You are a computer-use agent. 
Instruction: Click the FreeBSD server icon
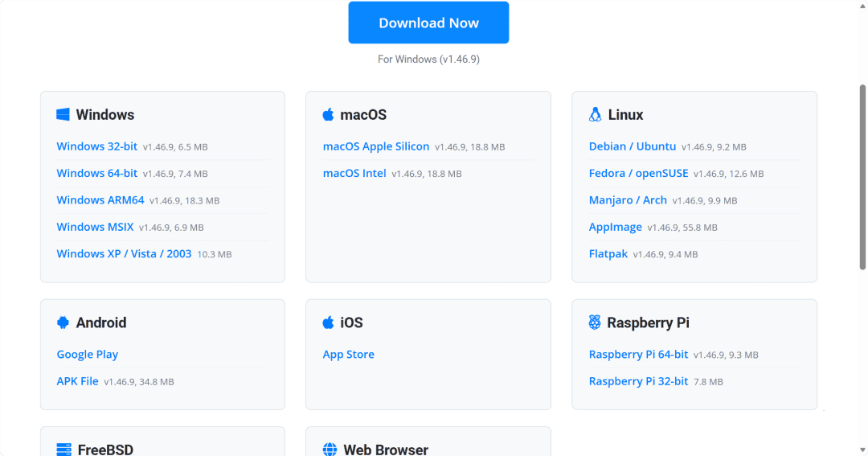(64, 450)
